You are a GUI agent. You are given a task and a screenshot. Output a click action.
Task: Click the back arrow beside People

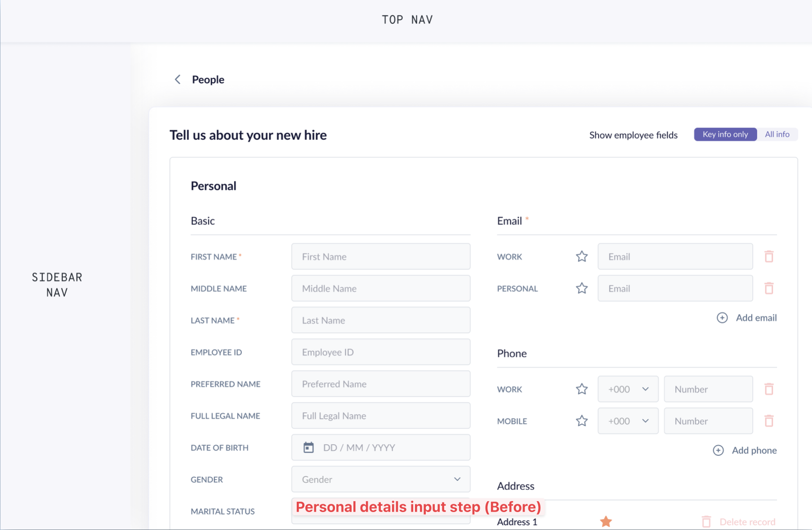pyautogui.click(x=178, y=80)
